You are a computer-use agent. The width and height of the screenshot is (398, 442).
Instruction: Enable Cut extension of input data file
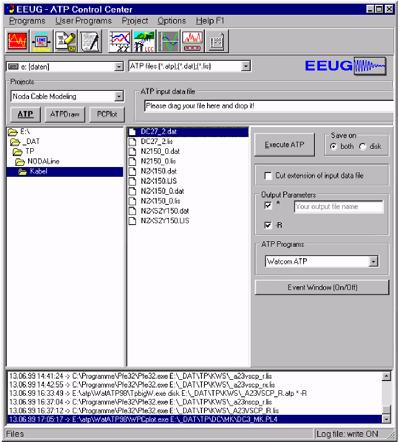pyautogui.click(x=268, y=176)
